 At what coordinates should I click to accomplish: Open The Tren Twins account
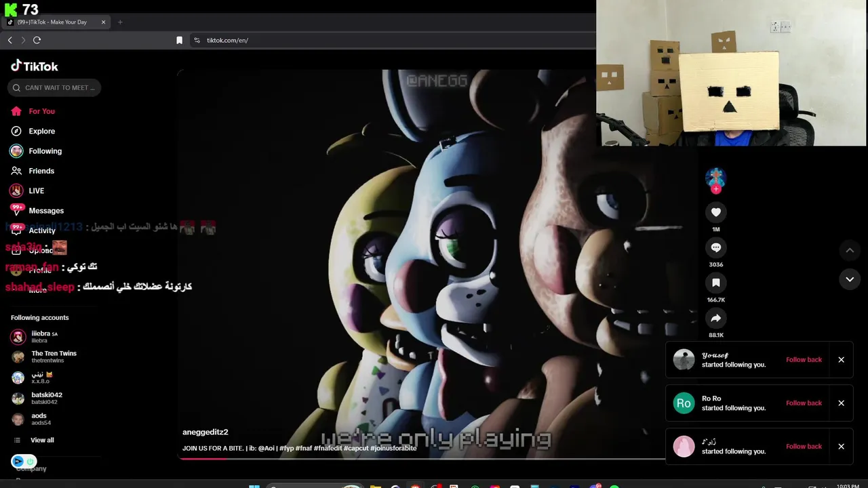[44, 357]
